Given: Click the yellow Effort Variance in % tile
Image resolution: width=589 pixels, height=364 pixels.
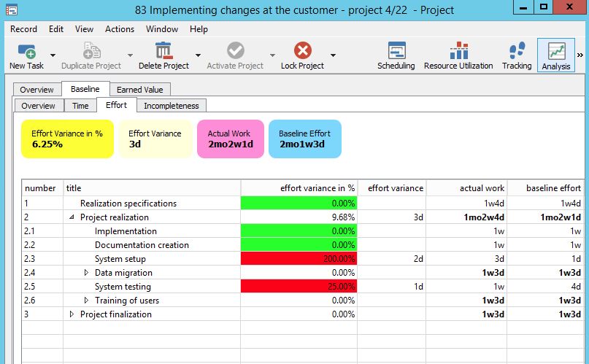Looking at the screenshot, I should tap(67, 139).
